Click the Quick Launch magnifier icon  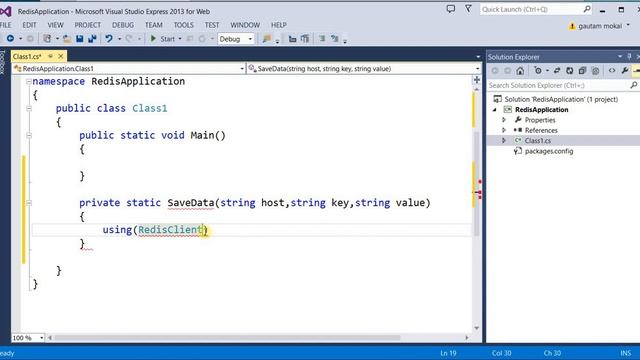(x=587, y=9)
